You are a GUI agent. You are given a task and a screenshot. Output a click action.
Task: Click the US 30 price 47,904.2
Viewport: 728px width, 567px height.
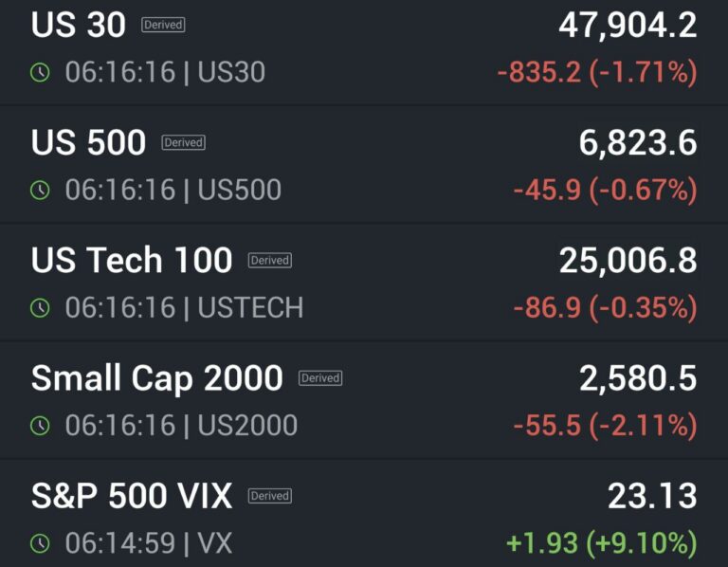pos(628,26)
